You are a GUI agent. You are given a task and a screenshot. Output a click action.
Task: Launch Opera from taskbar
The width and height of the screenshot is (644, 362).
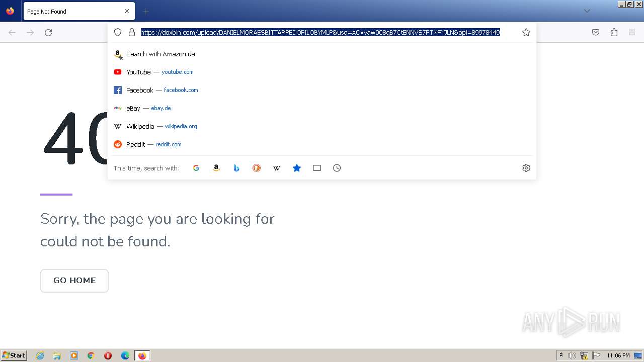[x=108, y=355]
